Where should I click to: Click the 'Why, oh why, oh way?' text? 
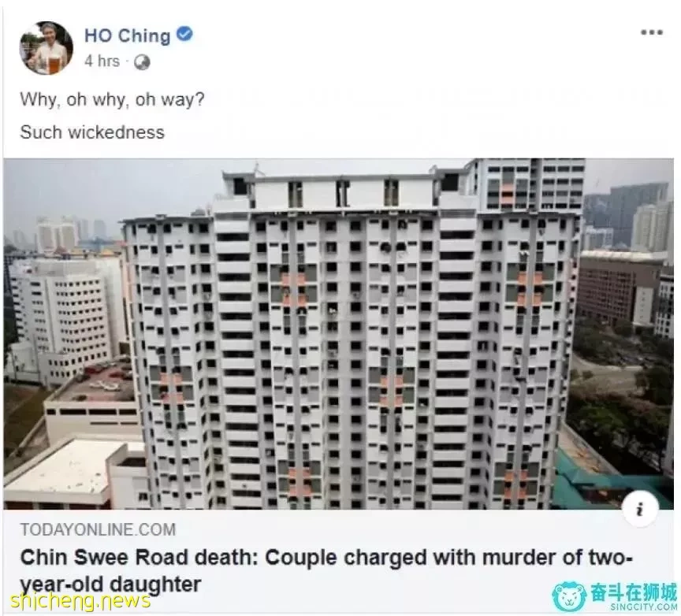click(112, 100)
